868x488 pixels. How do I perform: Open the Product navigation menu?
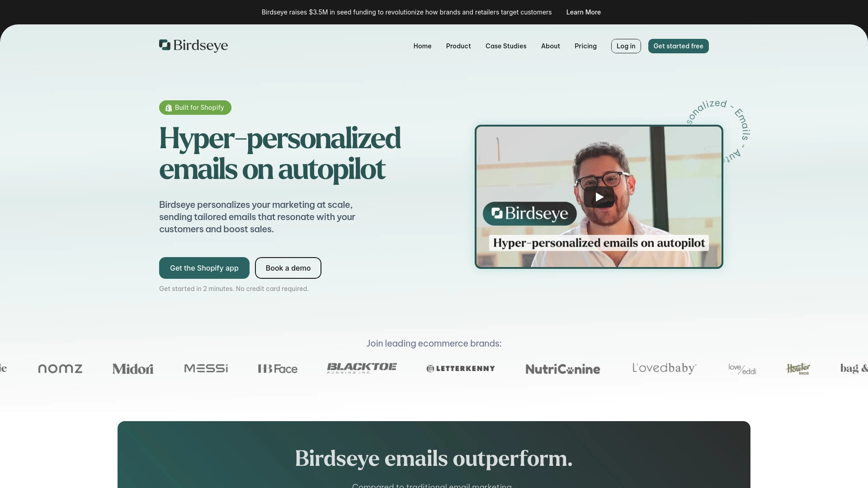pyautogui.click(x=458, y=46)
